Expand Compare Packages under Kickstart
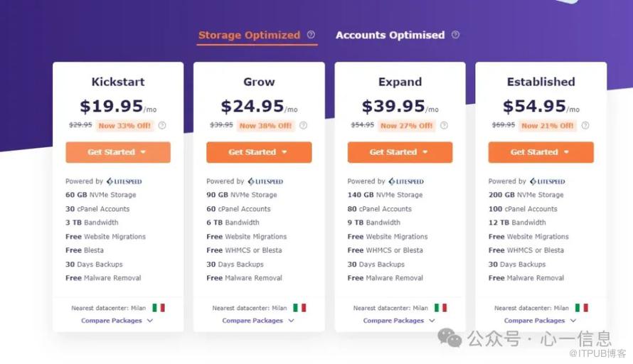The height and width of the screenshot is (364, 633). tap(117, 321)
